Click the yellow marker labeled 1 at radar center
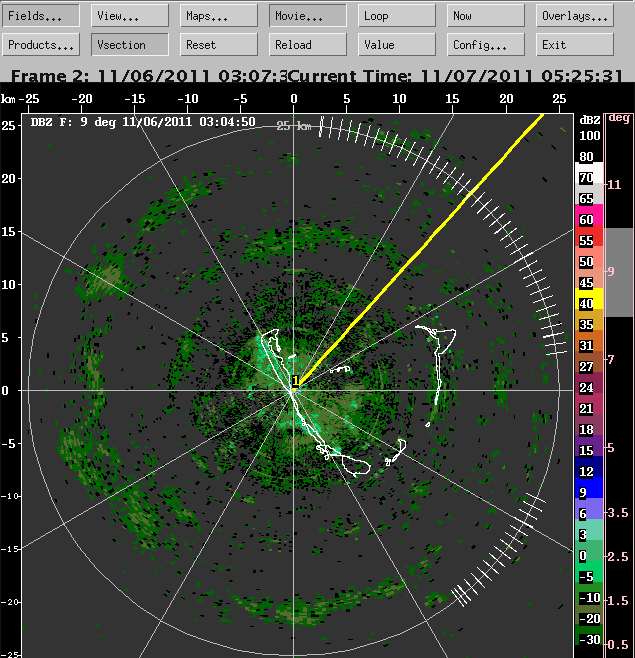Viewport: 635px width, 658px height. tap(295, 381)
